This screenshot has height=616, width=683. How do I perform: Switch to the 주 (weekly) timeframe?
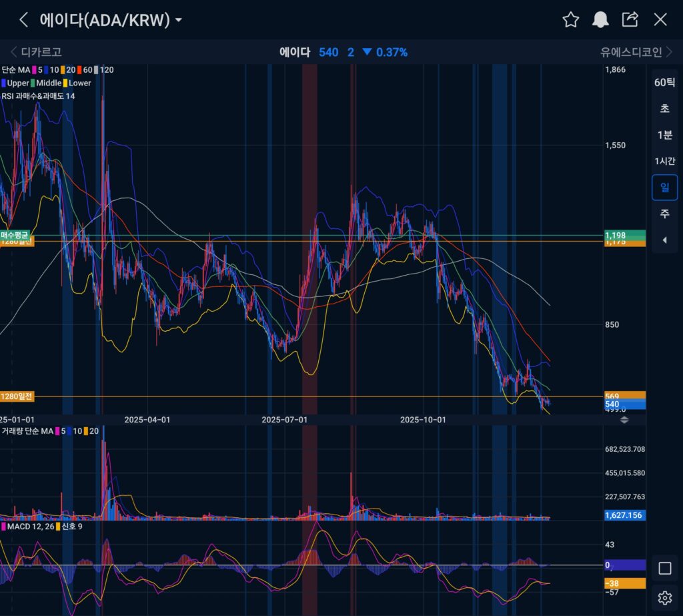(664, 214)
